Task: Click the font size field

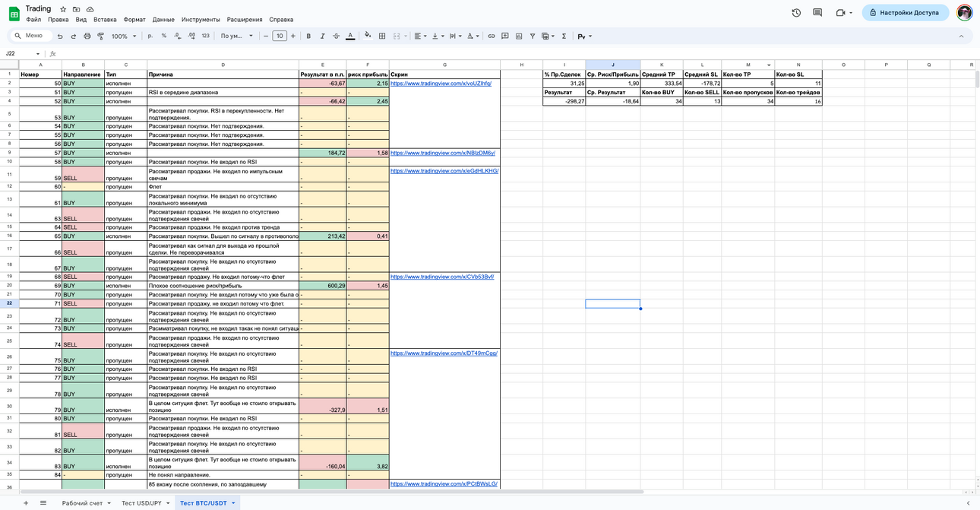Action: (280, 36)
